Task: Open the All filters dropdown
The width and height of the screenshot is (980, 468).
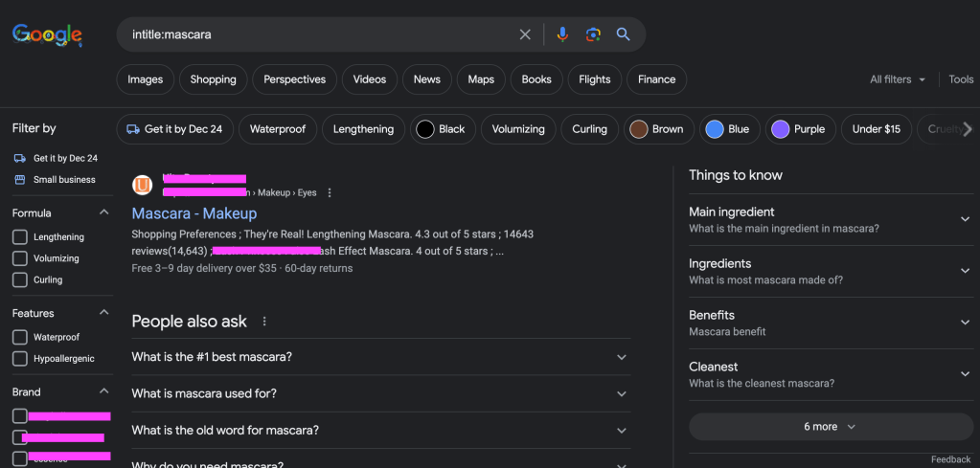Action: [897, 79]
